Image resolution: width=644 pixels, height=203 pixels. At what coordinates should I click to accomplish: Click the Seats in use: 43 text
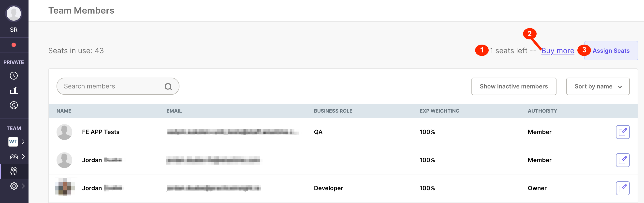[x=76, y=51]
